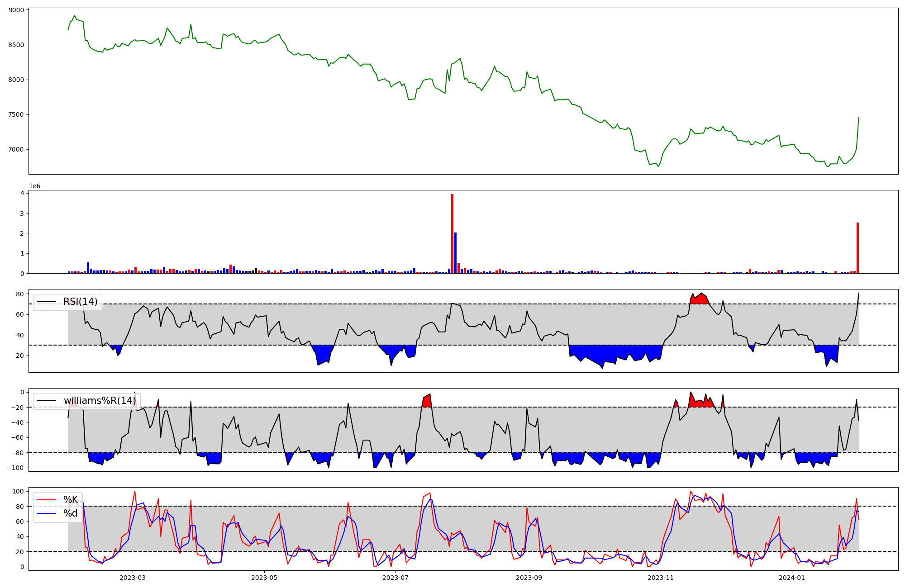This screenshot has width=905, height=588.
Task: Click the %K legend entry text
Action: (x=71, y=500)
